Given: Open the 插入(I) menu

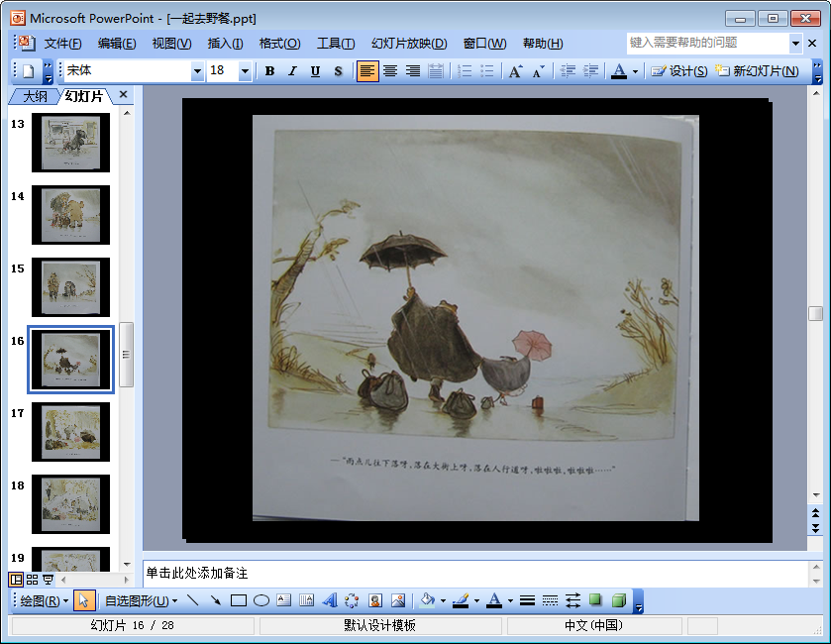Looking at the screenshot, I should [x=225, y=44].
